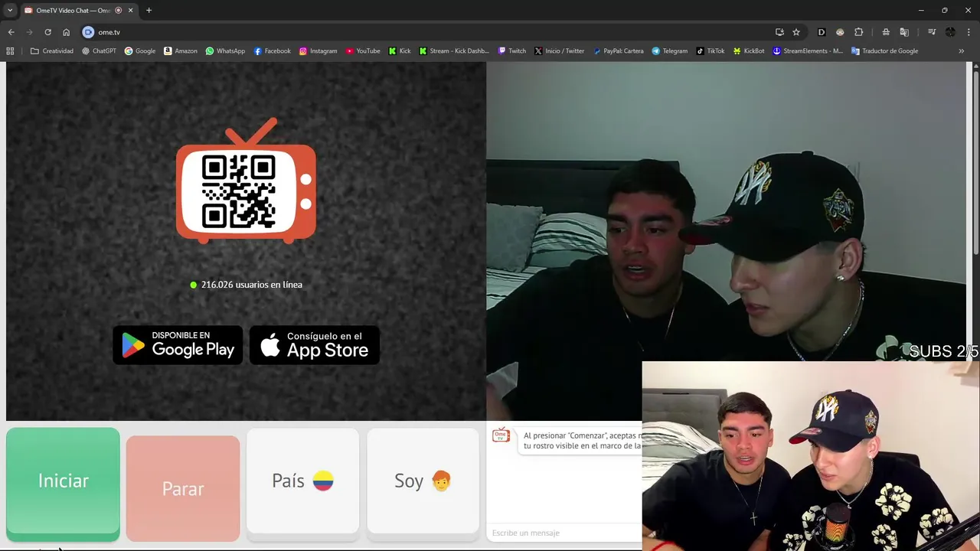Close the OmeTV Video Chat tab

tap(130, 10)
